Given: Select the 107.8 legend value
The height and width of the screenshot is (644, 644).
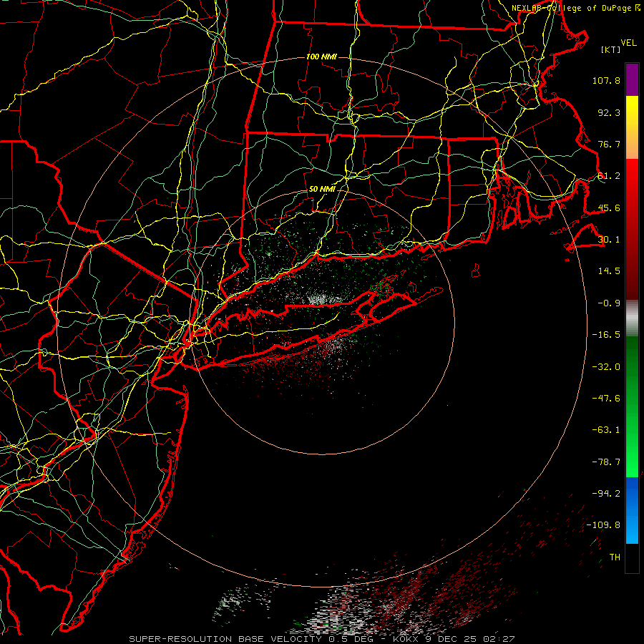Looking at the screenshot, I should [606, 80].
